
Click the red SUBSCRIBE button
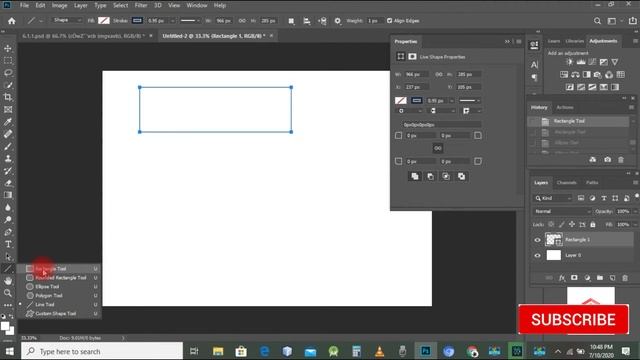tap(573, 320)
